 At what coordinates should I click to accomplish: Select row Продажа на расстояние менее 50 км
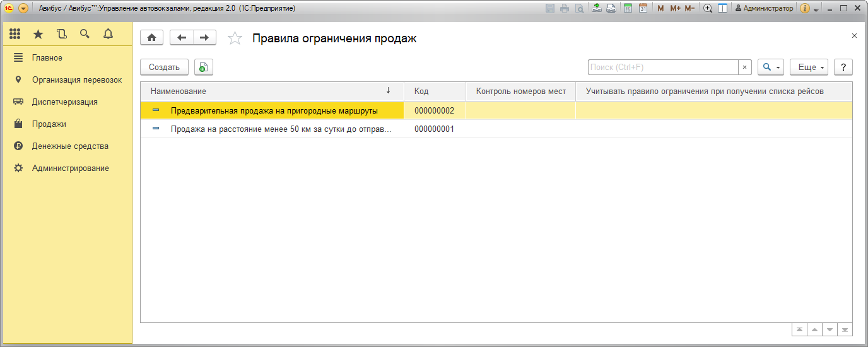click(x=281, y=129)
